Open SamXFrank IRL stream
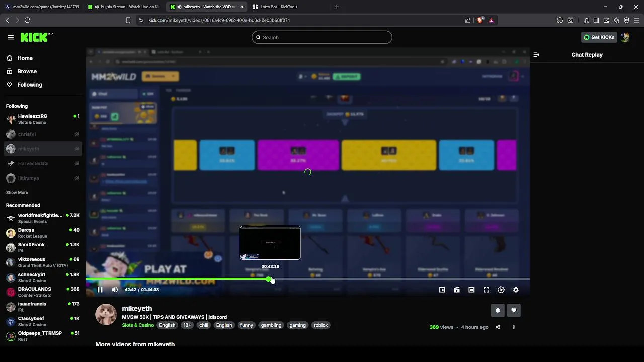Image resolution: width=644 pixels, height=362 pixels. pos(43,248)
